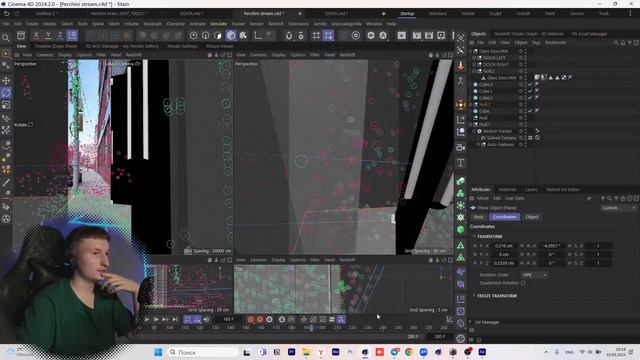This screenshot has width=640, height=360.
Task: Open the search magnifier in top toolbar
Action: click(6, 38)
